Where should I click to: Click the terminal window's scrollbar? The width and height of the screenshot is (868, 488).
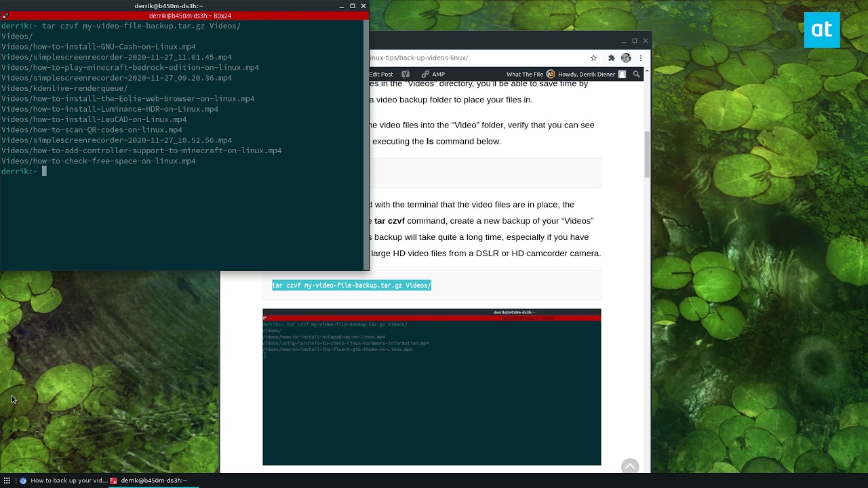[367, 144]
